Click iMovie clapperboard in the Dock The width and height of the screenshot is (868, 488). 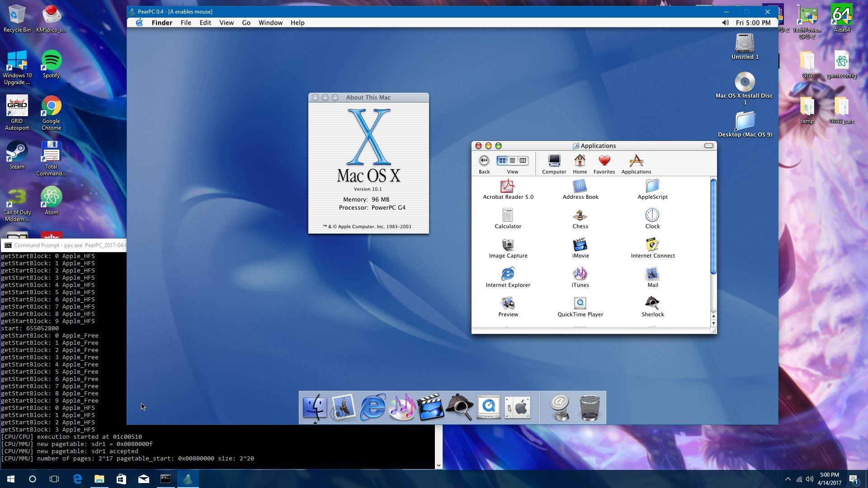(430, 407)
